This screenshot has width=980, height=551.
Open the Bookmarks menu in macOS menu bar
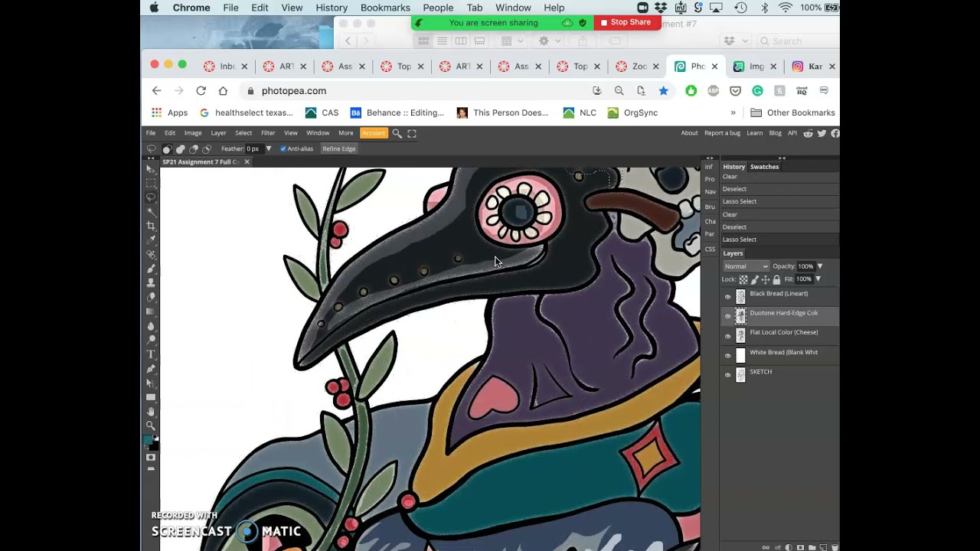385,8
